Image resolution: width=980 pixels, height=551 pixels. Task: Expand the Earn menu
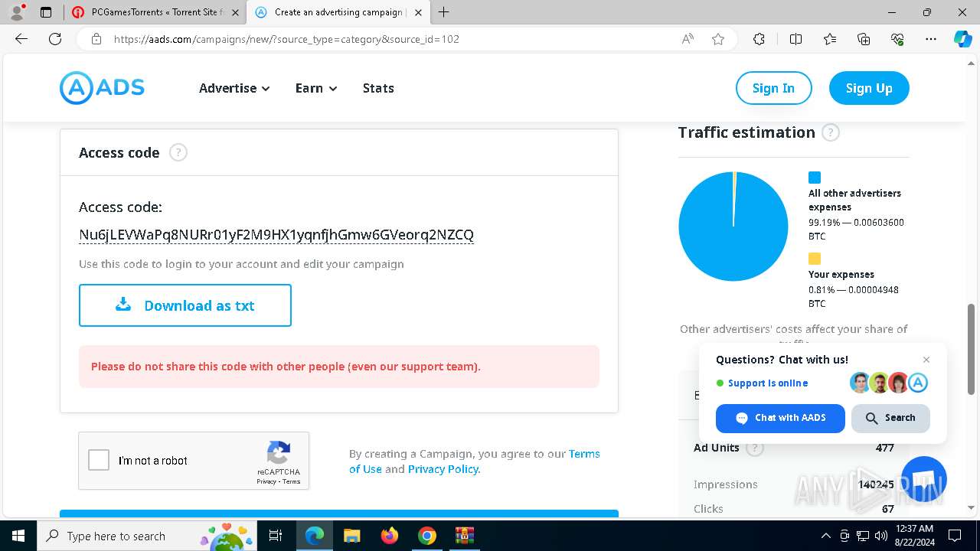pos(316,88)
